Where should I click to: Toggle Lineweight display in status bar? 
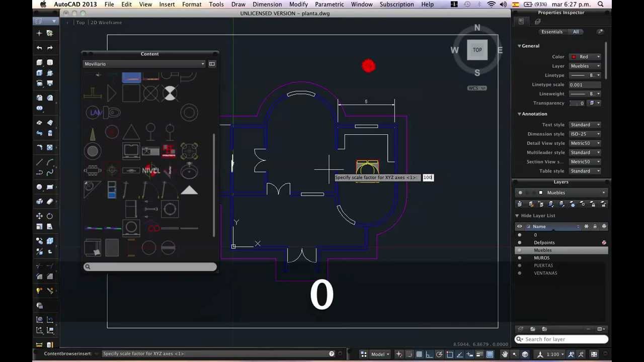coord(479,354)
